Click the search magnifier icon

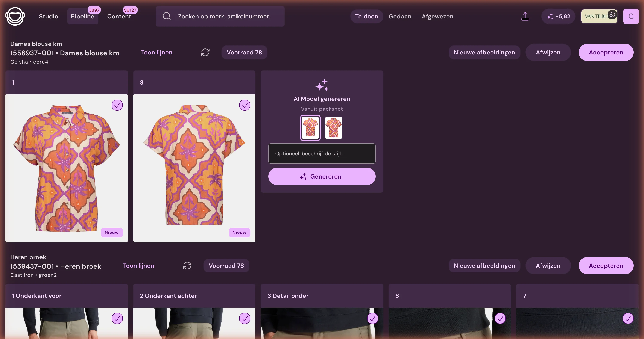(x=167, y=17)
